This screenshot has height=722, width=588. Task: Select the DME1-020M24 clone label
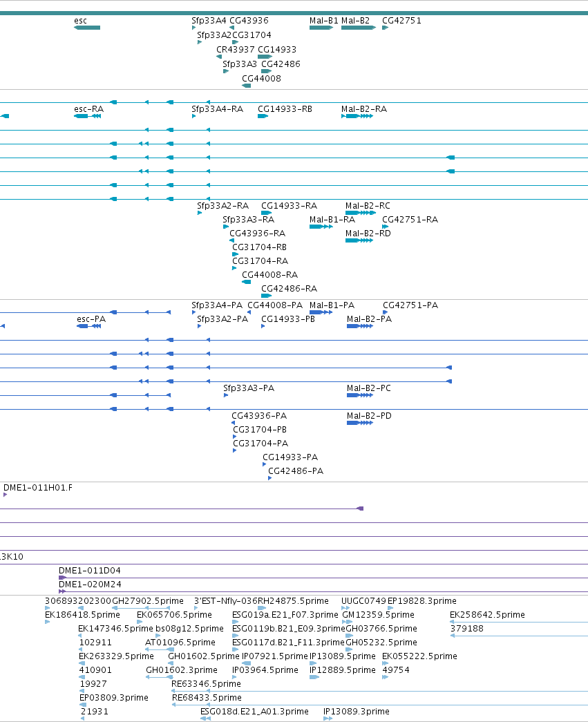click(x=90, y=584)
